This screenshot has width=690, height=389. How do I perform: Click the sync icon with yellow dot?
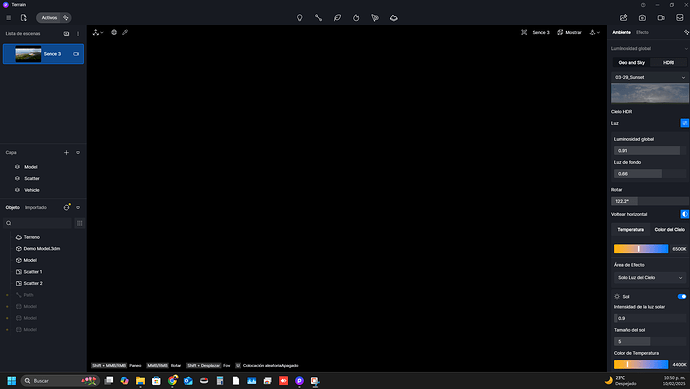click(66, 207)
